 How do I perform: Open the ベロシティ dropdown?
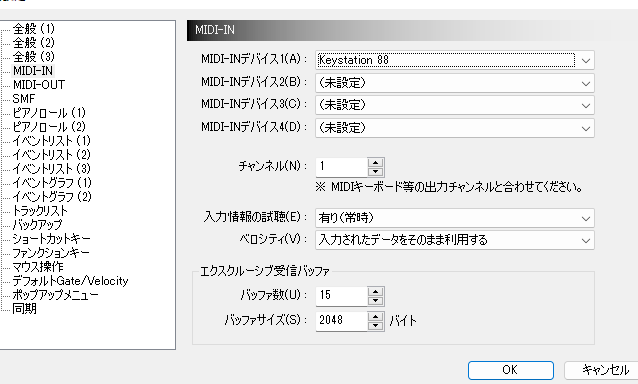click(454, 240)
